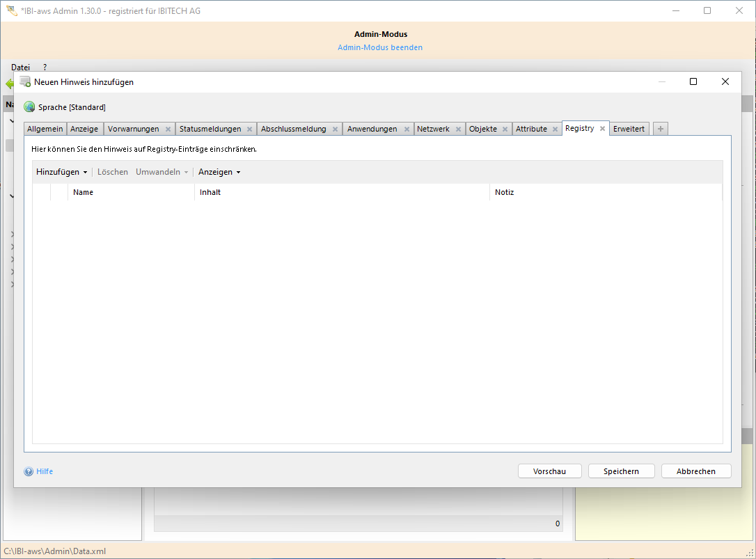
Task: Open the Datei menu
Action: point(20,67)
